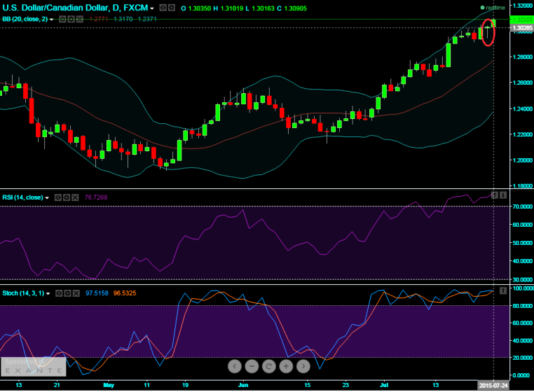Viewport: 534px width, 392px height.
Task: Click the U.S. Dollar/Canadian Dollar chart title
Action: [x=75, y=8]
